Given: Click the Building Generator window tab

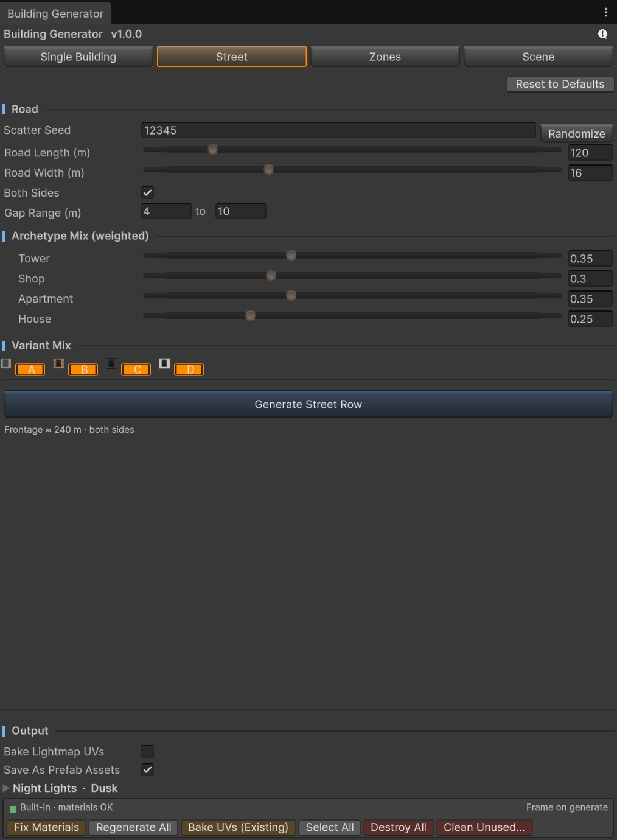Looking at the screenshot, I should (55, 13).
